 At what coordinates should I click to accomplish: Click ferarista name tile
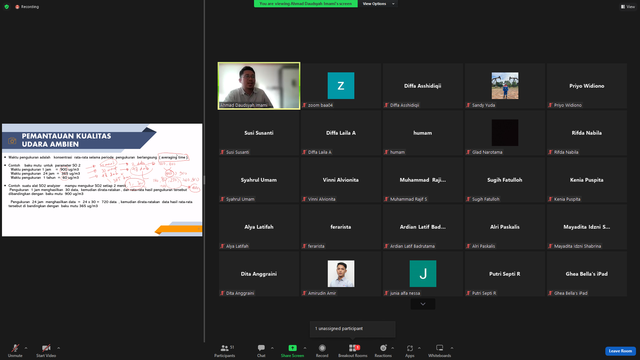tap(341, 227)
